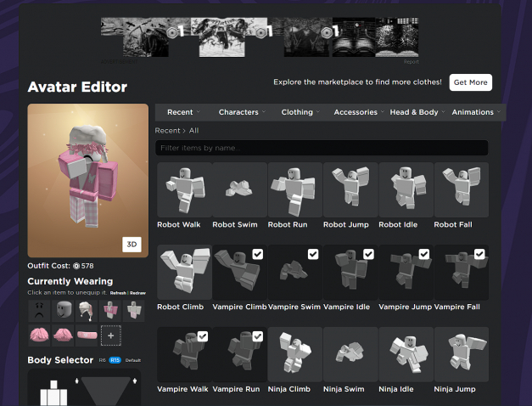Expand the Accessories dropdown
Image resolution: width=532 pixels, height=406 pixels.
tap(356, 112)
